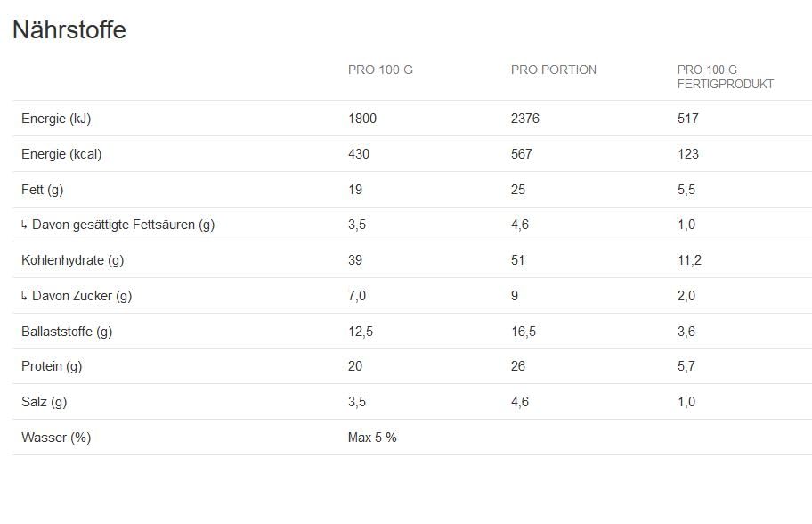Select the Energie (kcal) row label

point(61,154)
